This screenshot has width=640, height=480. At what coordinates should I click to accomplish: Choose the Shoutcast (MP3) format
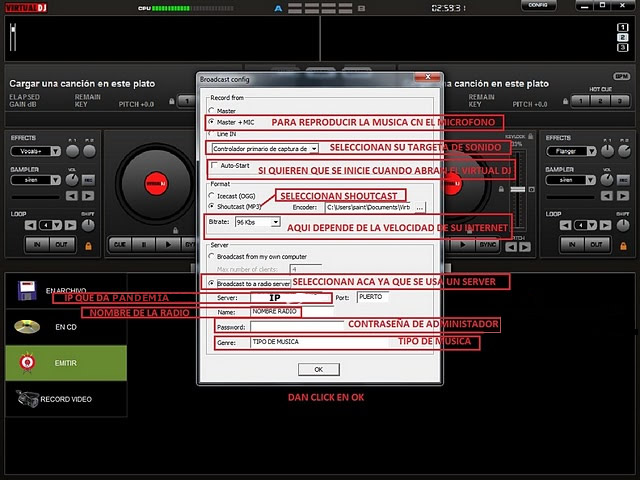coord(211,206)
